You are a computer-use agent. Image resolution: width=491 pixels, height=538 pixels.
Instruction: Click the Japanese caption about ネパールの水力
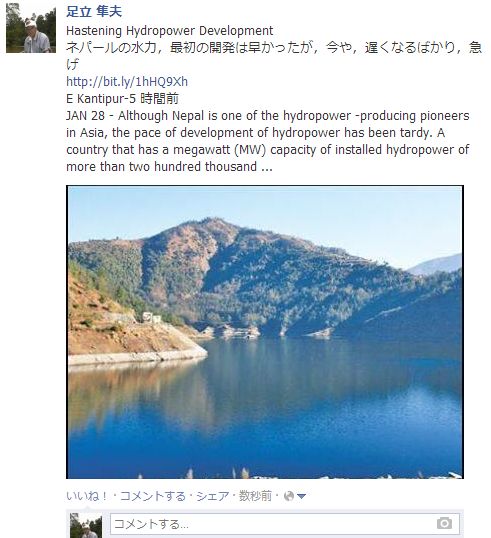coord(274,56)
